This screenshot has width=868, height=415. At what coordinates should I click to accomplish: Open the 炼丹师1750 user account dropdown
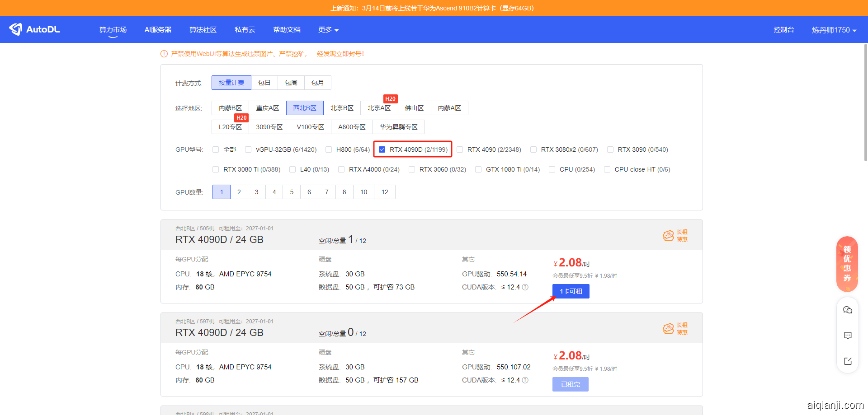coord(834,30)
